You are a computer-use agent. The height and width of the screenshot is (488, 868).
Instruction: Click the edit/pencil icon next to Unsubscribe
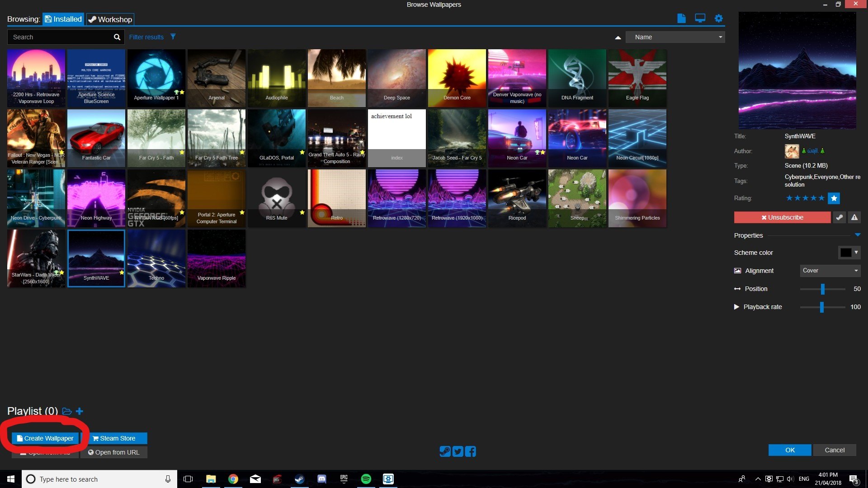(x=840, y=217)
